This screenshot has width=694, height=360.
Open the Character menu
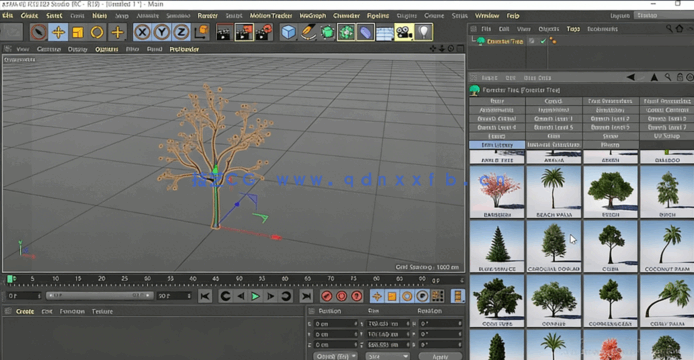point(346,15)
